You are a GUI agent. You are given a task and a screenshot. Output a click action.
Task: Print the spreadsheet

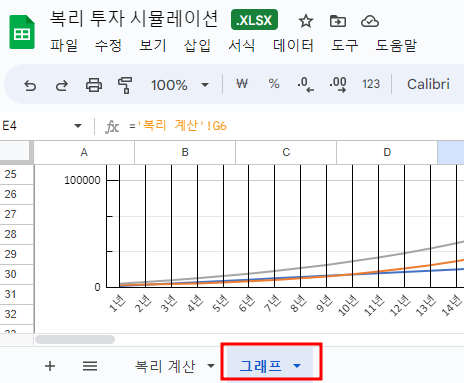[x=94, y=85]
